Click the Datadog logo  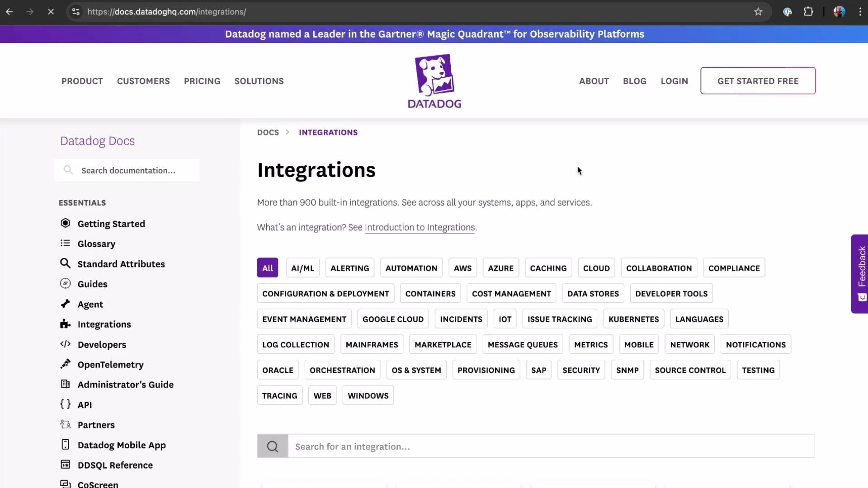pos(434,81)
